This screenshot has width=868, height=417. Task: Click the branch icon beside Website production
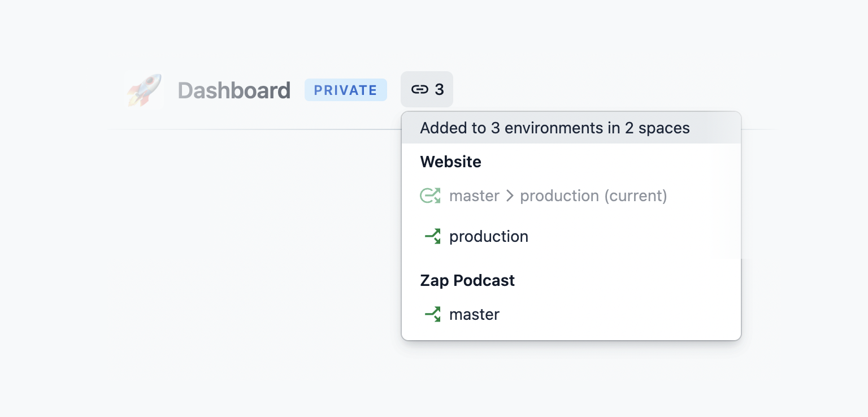[432, 236]
